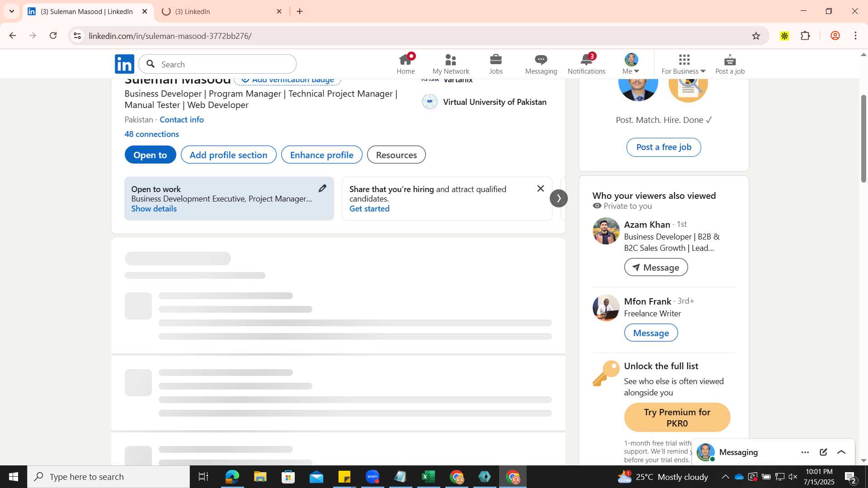Reload the page
The height and width of the screenshot is (488, 868).
click(x=53, y=36)
